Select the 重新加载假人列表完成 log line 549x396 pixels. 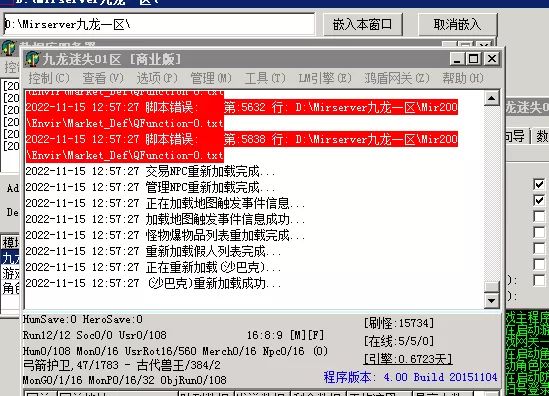pos(153,251)
